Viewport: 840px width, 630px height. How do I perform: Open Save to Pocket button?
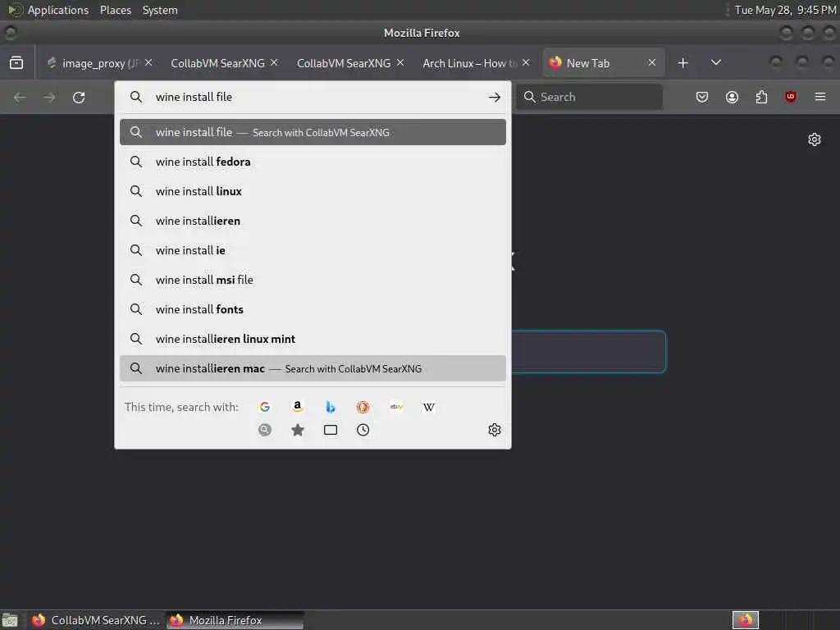tap(702, 97)
